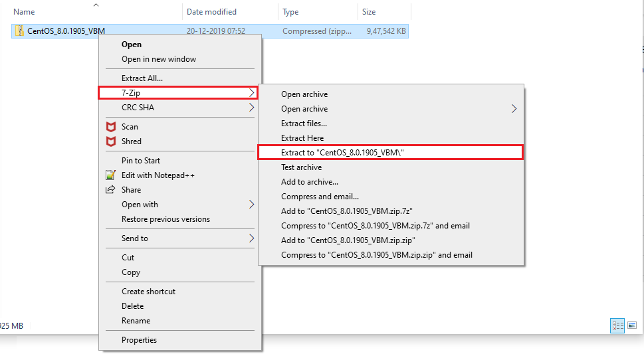Expand second Open archive submenu arrow
The image size is (644, 354).
click(x=514, y=109)
